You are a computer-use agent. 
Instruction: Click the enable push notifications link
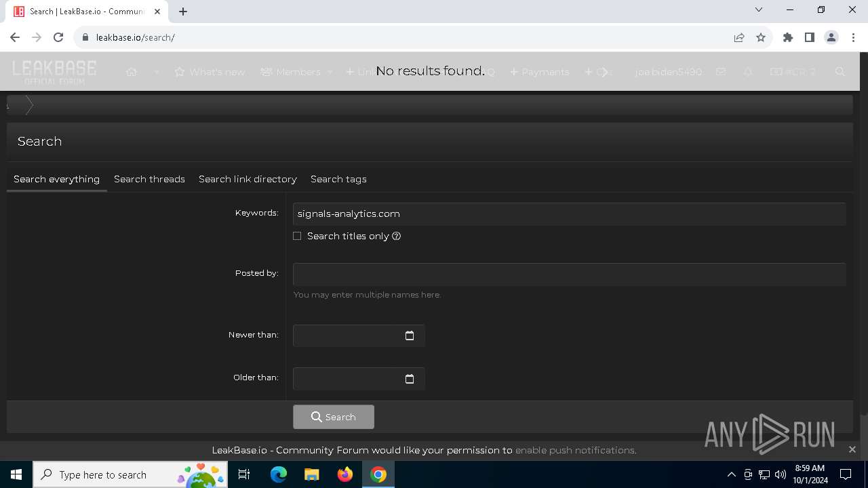[x=575, y=450]
